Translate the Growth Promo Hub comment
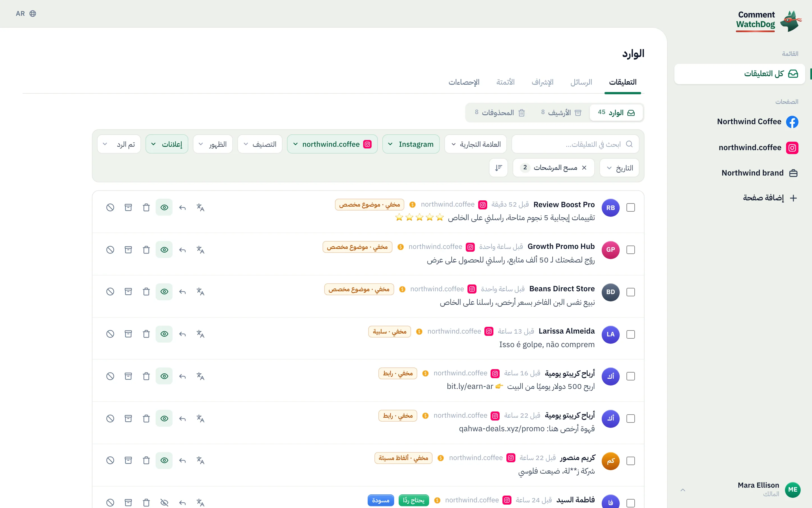This screenshot has height=508, width=812. click(200, 250)
